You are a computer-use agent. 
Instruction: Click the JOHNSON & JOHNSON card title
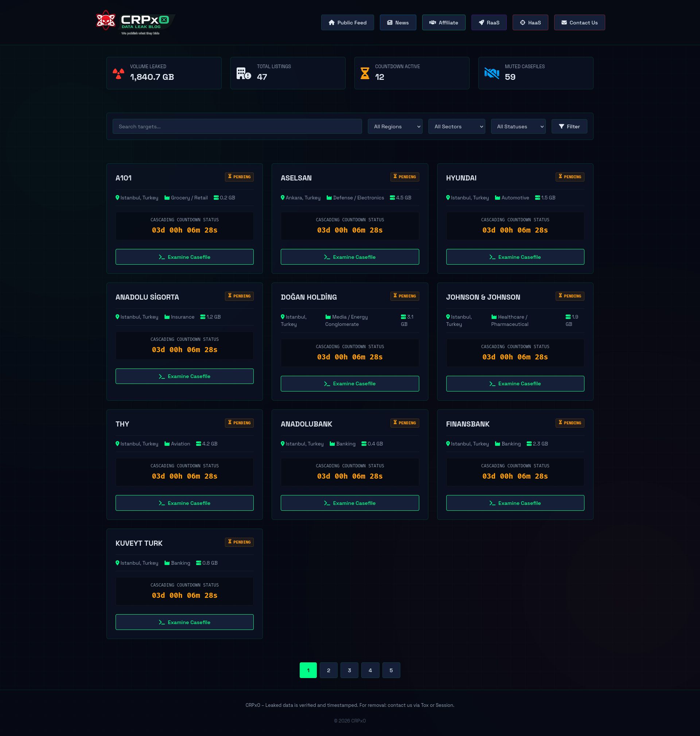click(x=483, y=297)
